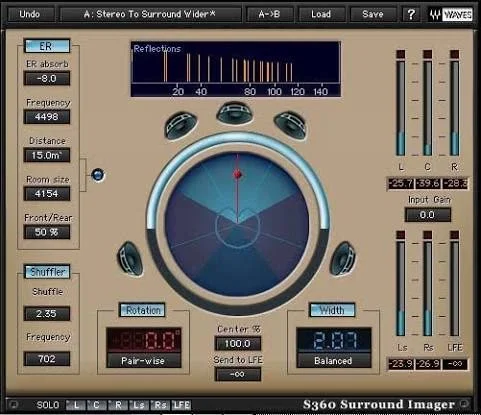This screenshot has width=481, height=415.
Task: Select the Input Gain value 0.0
Action: [x=428, y=215]
